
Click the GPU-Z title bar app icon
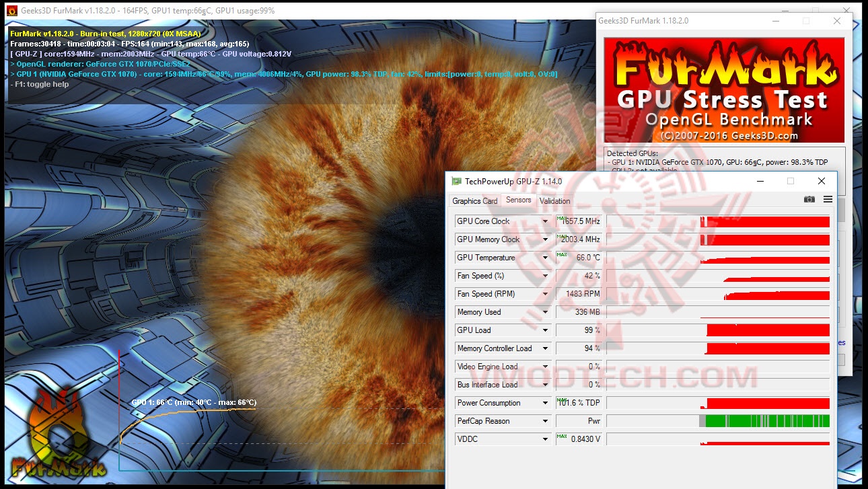456,181
